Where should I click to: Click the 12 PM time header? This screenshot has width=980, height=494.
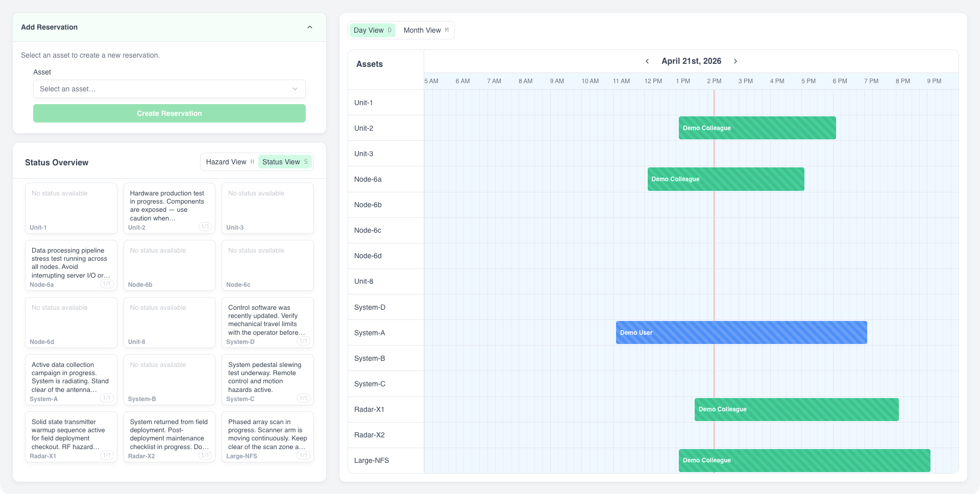coord(653,81)
